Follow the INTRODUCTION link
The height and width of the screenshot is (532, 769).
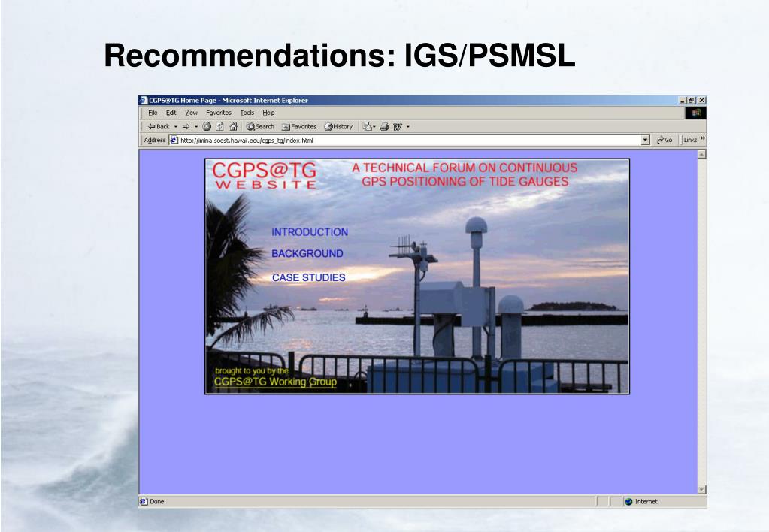click(310, 232)
